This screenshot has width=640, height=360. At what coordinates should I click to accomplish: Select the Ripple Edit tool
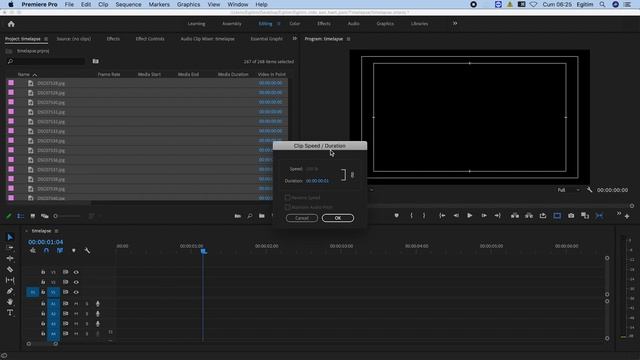click(10, 258)
